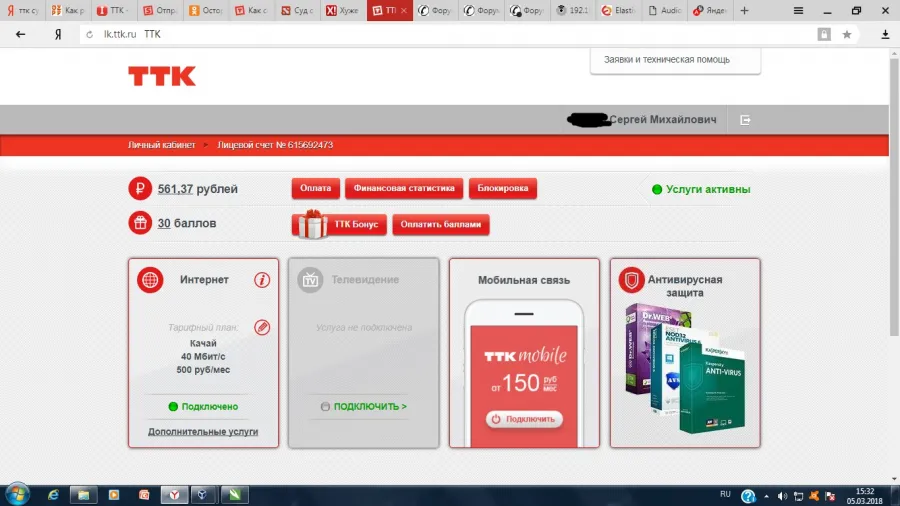The image size is (900, 506).
Task: Click the TV icon of Телевидение card
Action: pyautogui.click(x=311, y=280)
